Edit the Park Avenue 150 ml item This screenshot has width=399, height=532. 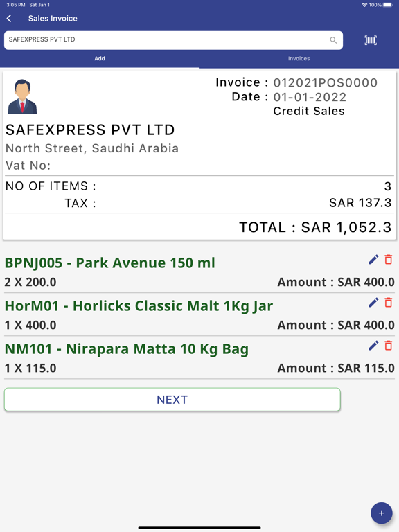point(373,260)
